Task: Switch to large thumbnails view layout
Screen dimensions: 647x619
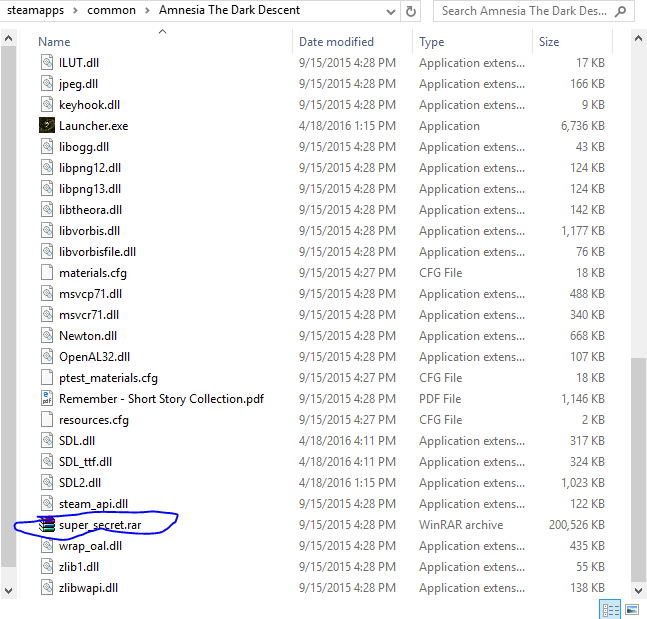Action: point(632,610)
